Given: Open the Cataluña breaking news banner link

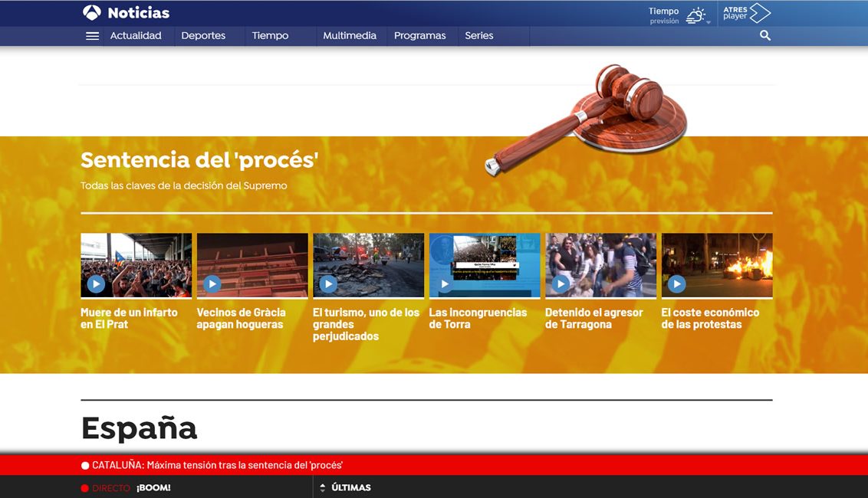Looking at the screenshot, I should [217, 465].
